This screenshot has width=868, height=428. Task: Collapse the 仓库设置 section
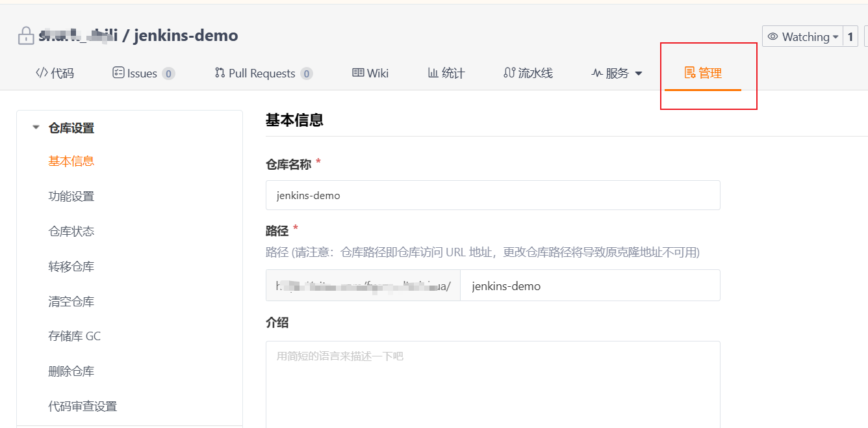tap(36, 127)
